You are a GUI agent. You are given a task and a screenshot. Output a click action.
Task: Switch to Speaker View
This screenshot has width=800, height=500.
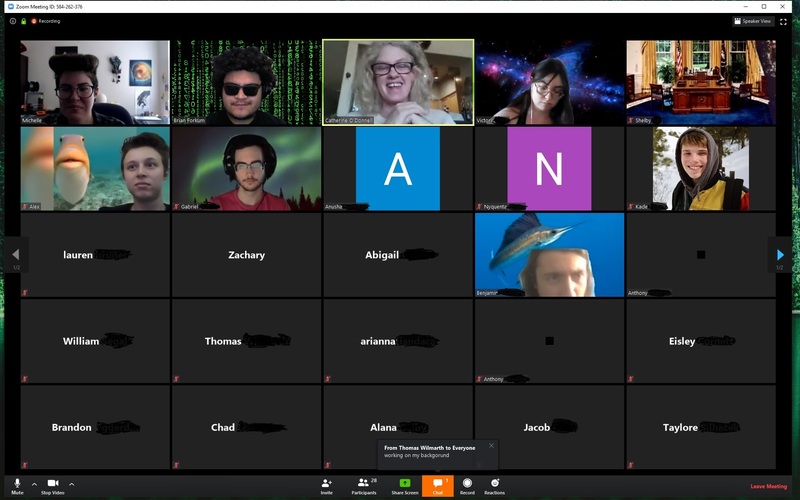point(753,20)
